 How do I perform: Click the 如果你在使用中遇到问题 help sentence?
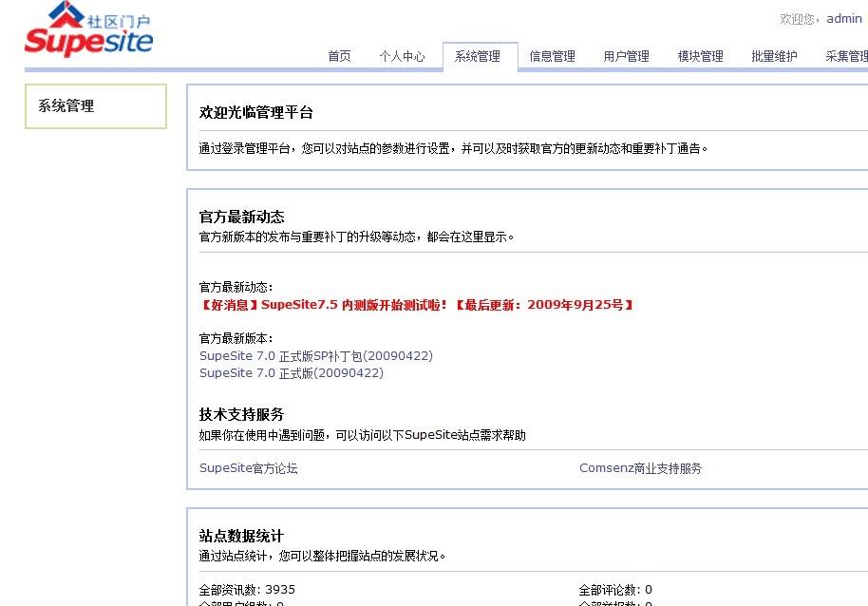coord(363,435)
